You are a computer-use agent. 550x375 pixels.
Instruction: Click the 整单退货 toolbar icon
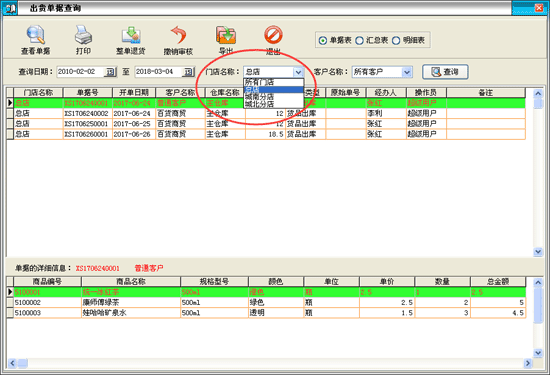(131, 35)
